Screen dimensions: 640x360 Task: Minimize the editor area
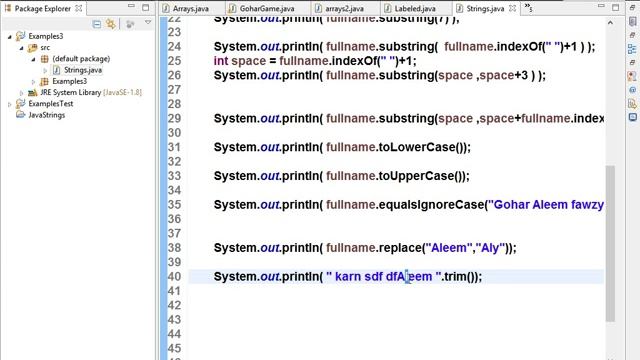(601, 7)
